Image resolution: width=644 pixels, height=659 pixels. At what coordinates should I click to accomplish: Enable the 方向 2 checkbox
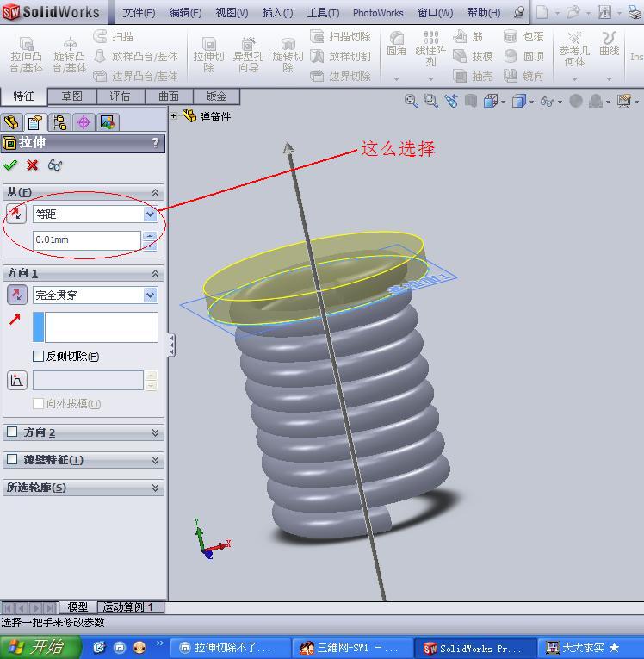click(x=12, y=432)
